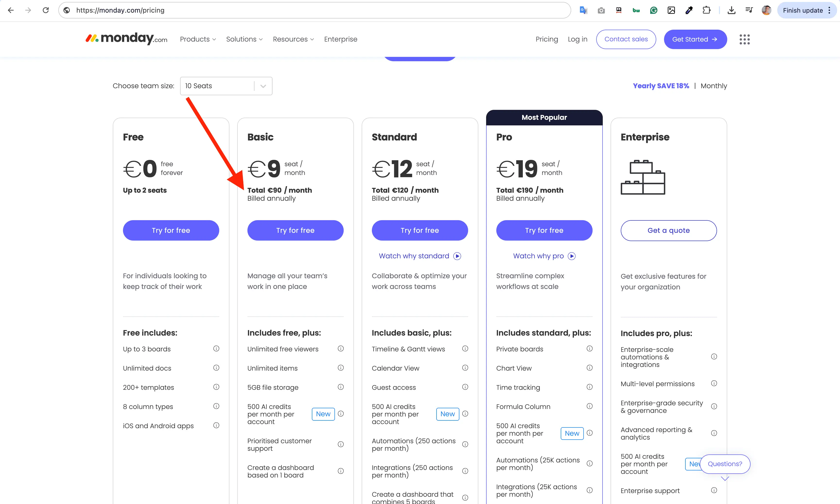Image resolution: width=840 pixels, height=504 pixels.
Task: Click Try for free on Pro plan
Action: pyautogui.click(x=544, y=230)
